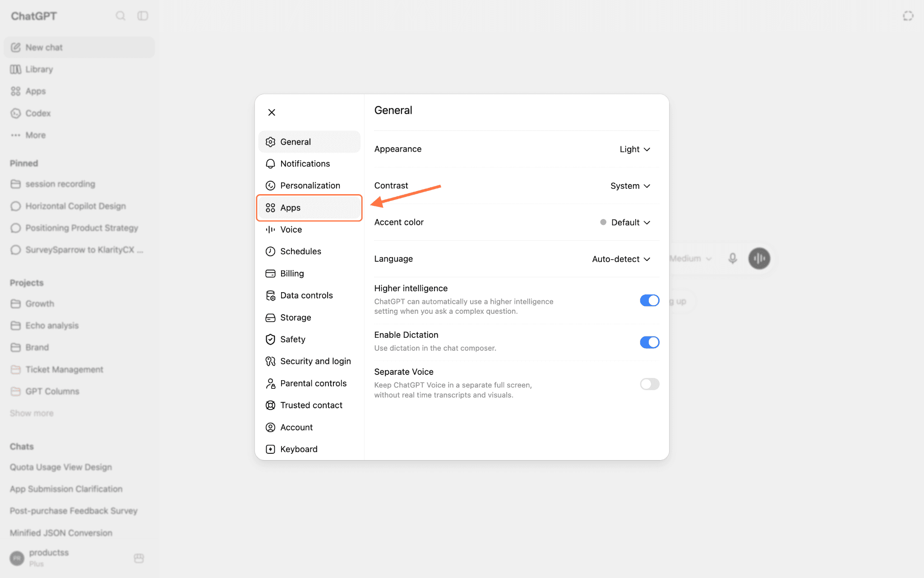Open the Quota Usage View Design chat
This screenshot has height=578, width=924.
click(79, 467)
